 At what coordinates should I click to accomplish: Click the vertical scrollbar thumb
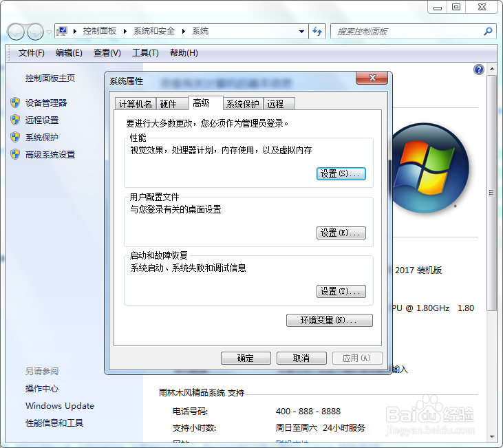coord(491,193)
